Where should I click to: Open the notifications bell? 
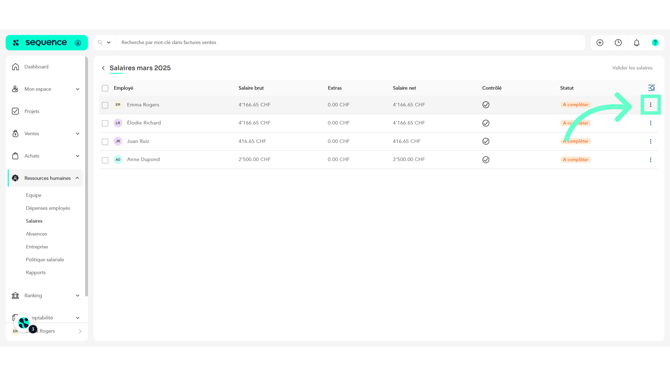point(637,42)
